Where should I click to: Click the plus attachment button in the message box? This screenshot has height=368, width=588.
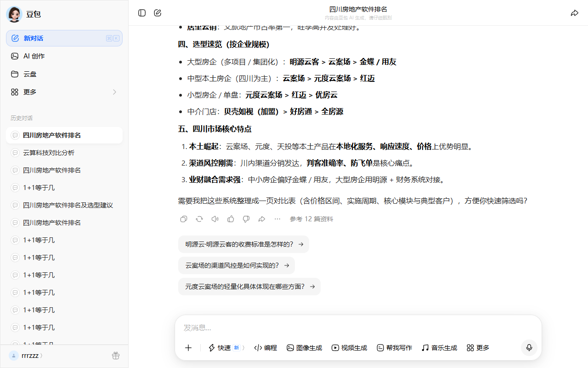[x=188, y=348]
